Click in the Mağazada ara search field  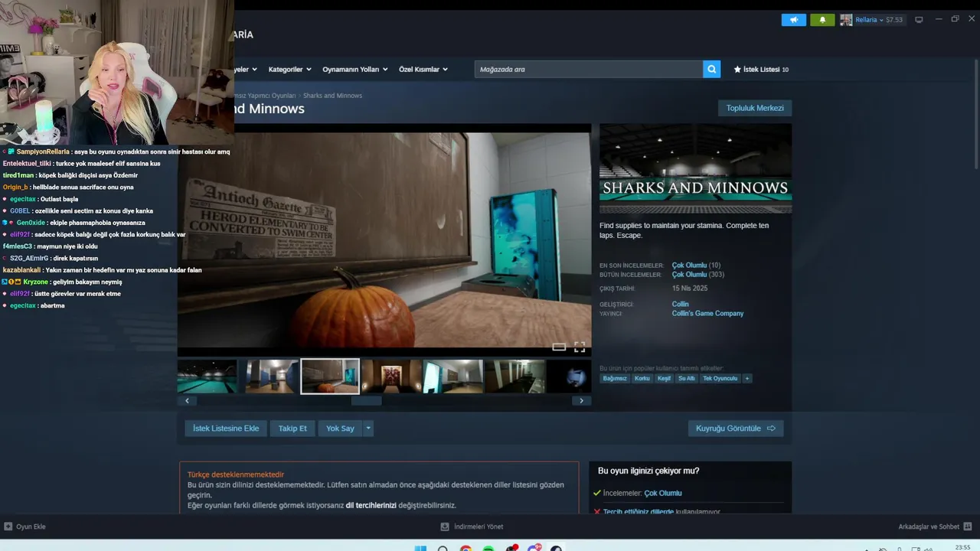(x=589, y=69)
